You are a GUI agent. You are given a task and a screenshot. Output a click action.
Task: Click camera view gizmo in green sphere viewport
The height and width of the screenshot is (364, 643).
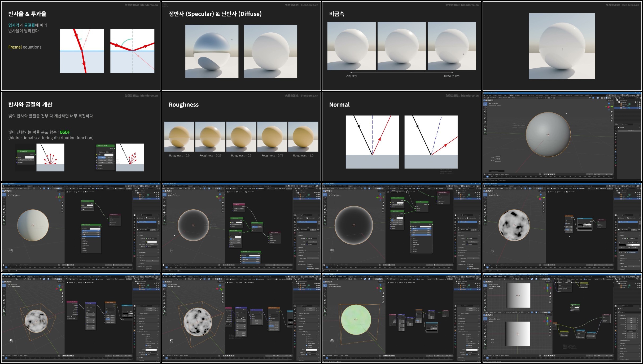383,299
